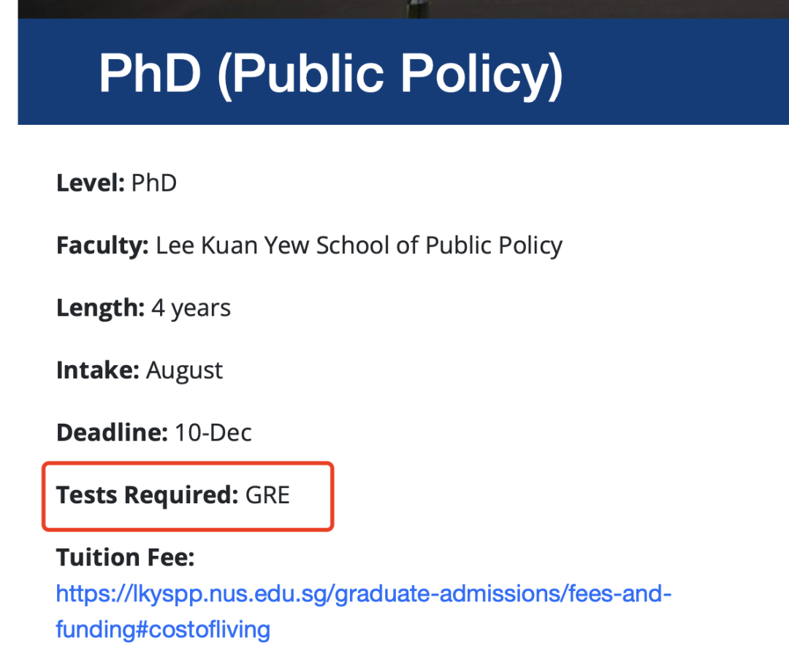The width and height of the screenshot is (789, 672).
Task: Select the GRE test value
Action: pos(267,495)
